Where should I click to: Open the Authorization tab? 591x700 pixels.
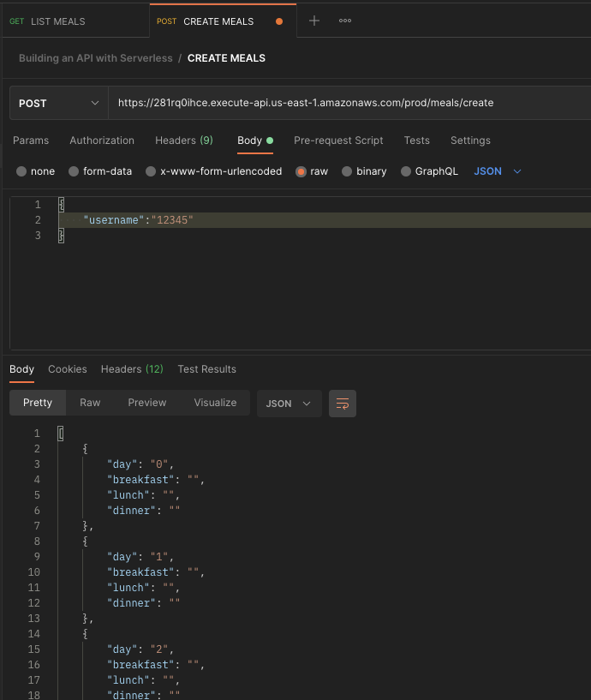(x=102, y=141)
